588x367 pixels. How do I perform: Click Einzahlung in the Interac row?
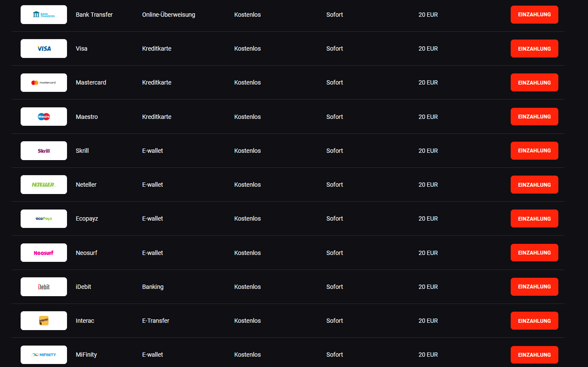(x=534, y=321)
